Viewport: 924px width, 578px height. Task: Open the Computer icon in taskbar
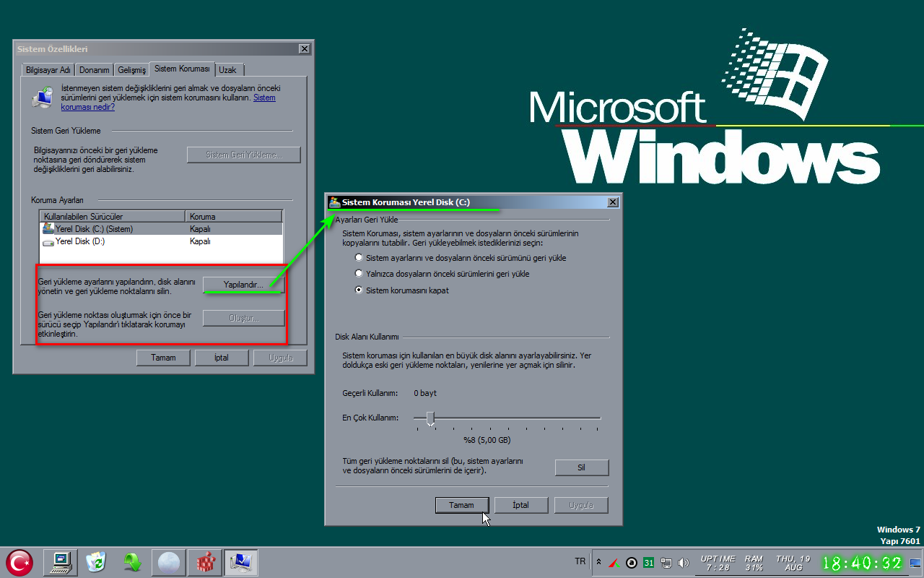(61, 562)
